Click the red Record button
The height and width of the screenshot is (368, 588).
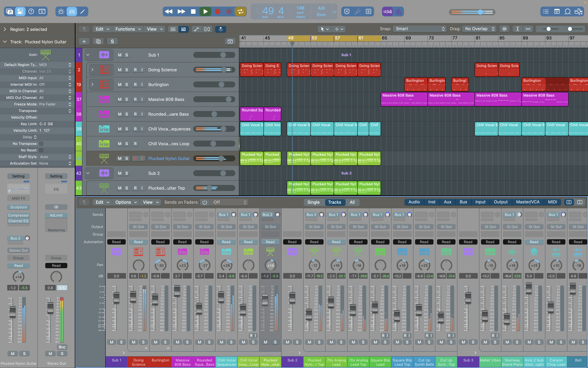218,11
